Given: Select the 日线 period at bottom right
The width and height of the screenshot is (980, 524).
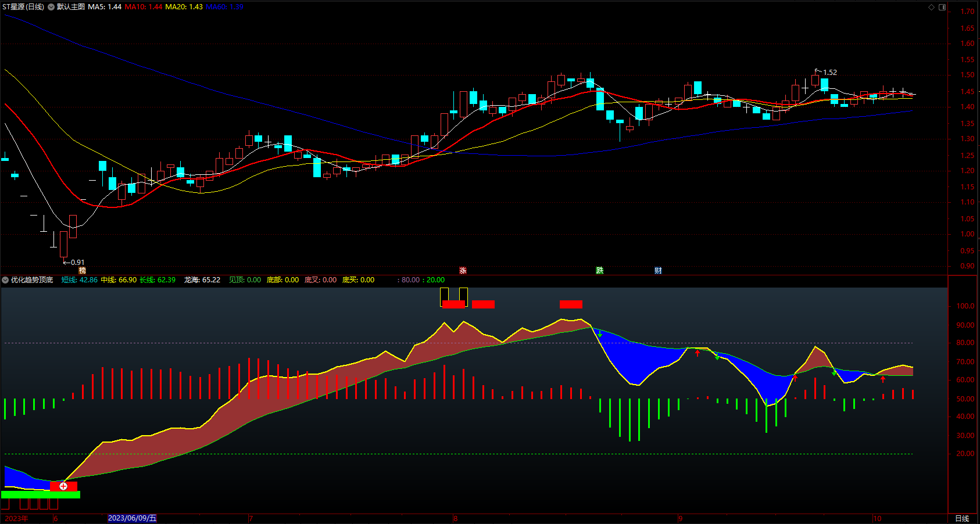Looking at the screenshot, I should click(962, 518).
